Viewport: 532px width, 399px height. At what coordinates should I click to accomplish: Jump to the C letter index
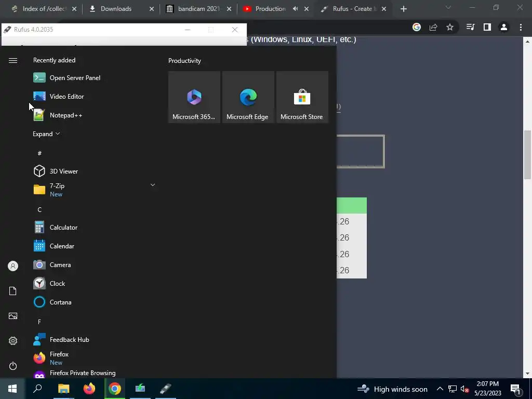point(39,210)
